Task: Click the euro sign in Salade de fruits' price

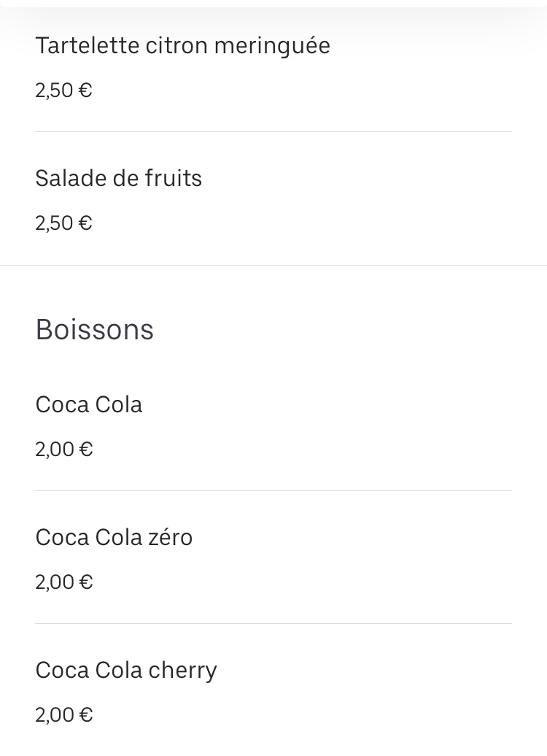Action: pos(85,223)
